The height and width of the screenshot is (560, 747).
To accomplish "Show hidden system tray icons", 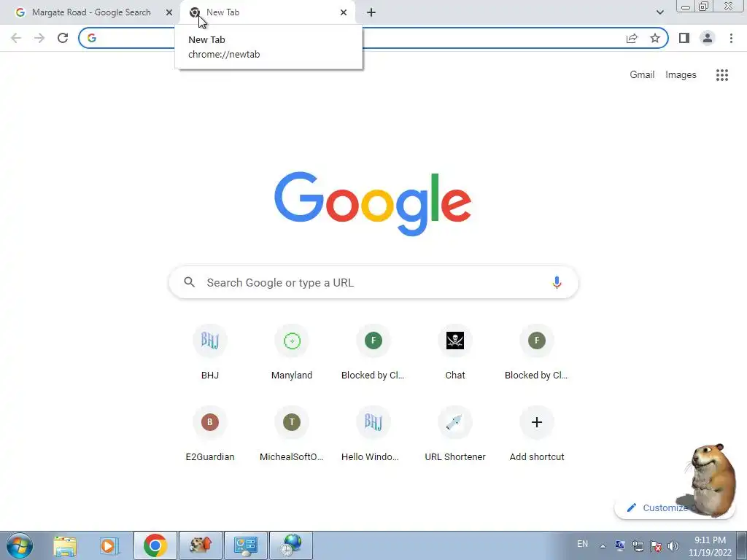I will click(603, 546).
